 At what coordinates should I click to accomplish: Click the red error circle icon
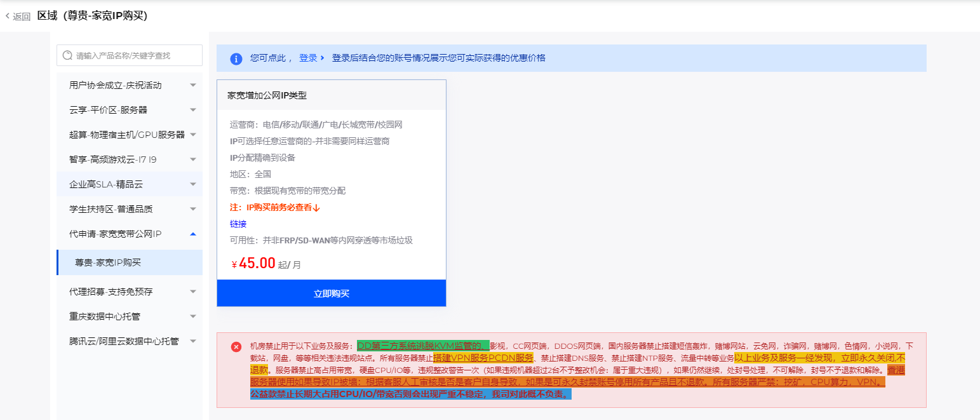click(236, 346)
